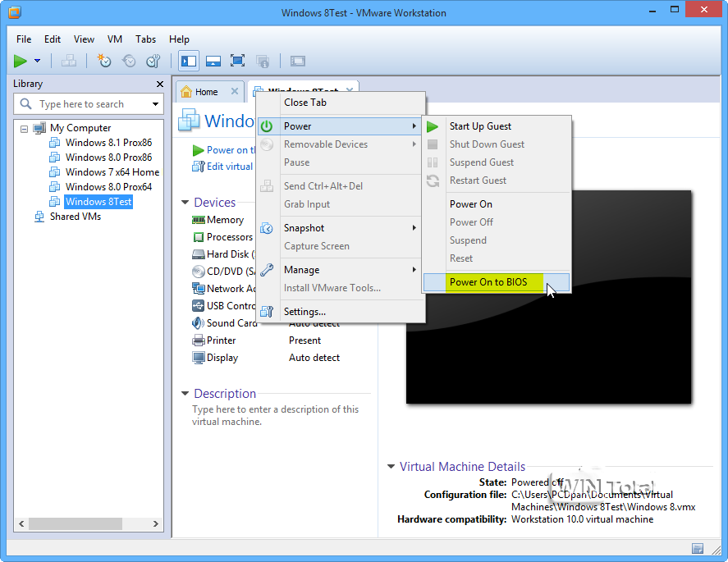
Task: Open the power options dropdown arrow
Action: pos(37,61)
